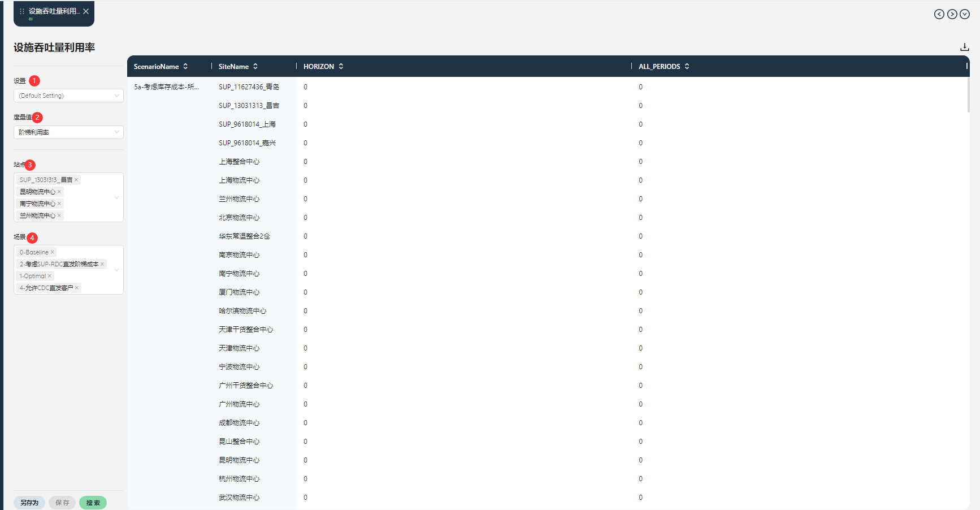Select the 杭州物流中心 row

click(548, 479)
